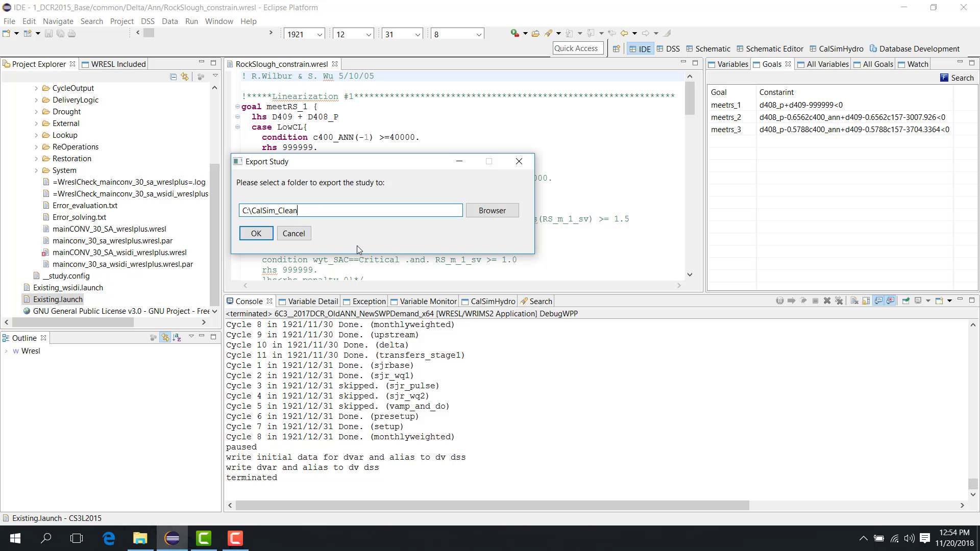The height and width of the screenshot is (551, 980).
Task: Click Cancel in Export Study dialog
Action: click(x=293, y=233)
